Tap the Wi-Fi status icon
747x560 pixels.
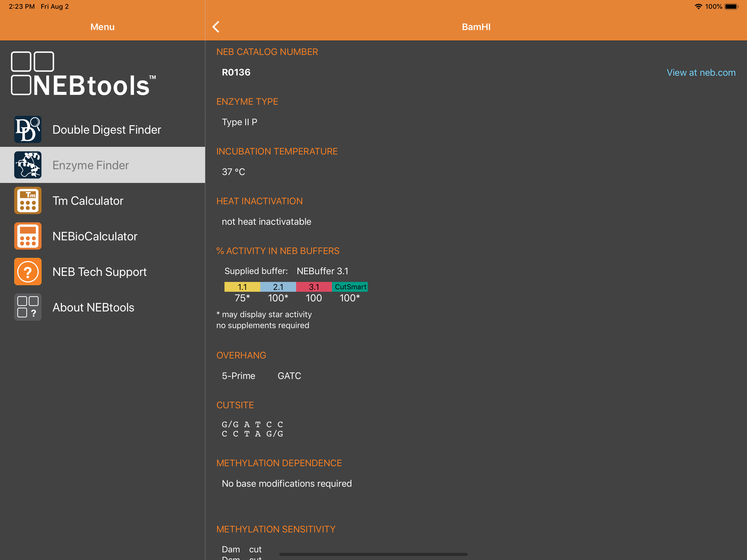point(698,6)
